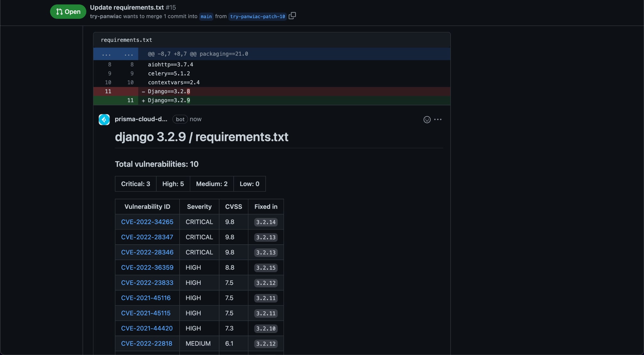Click the bot label badge

click(180, 119)
